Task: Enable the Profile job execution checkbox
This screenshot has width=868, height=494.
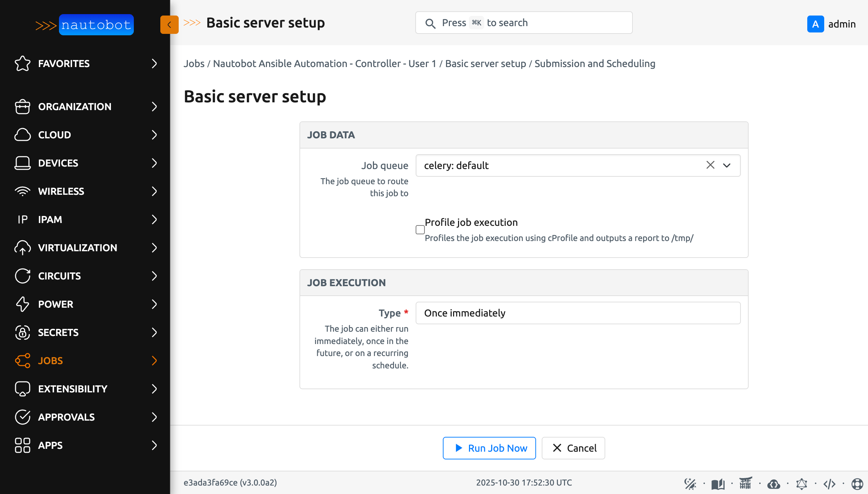Action: pyautogui.click(x=420, y=230)
